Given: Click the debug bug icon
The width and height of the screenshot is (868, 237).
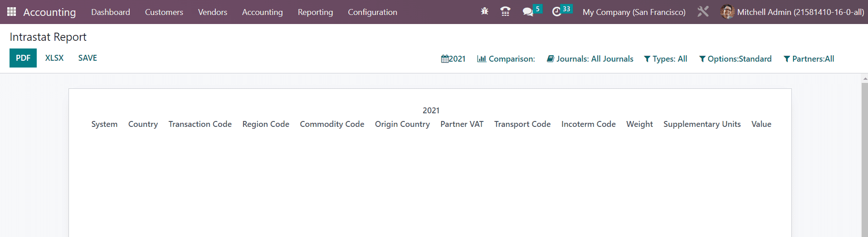Looking at the screenshot, I should [x=484, y=11].
